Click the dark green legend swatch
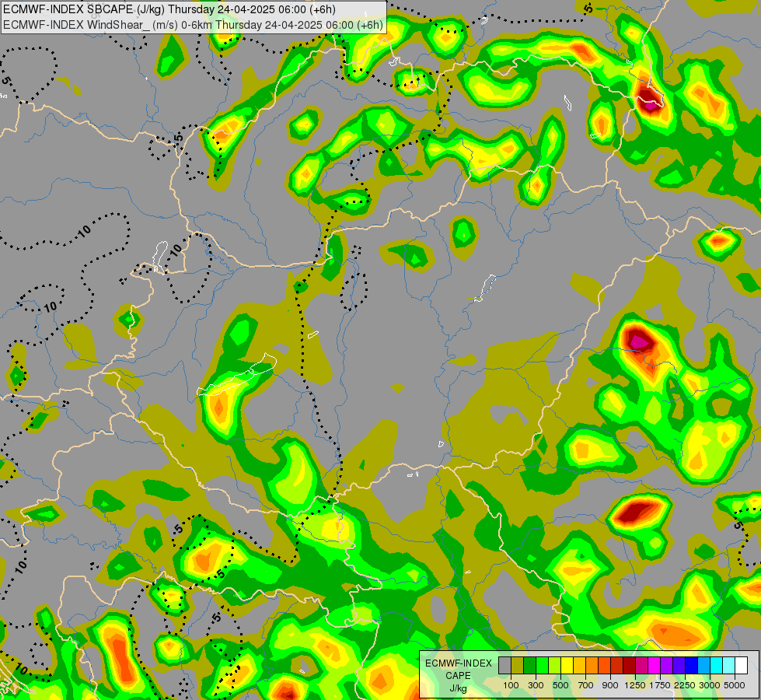Image resolution: width=761 pixels, height=700 pixels. 529,665
